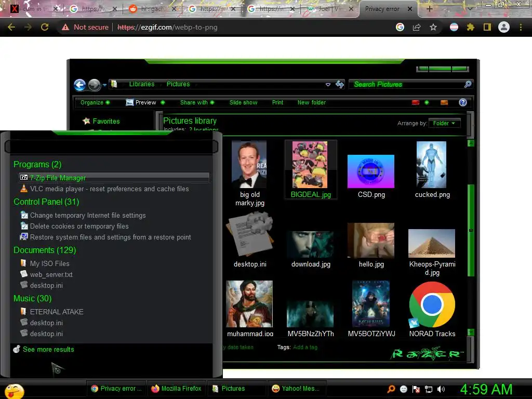The width and height of the screenshot is (532, 399).
Task: Open Change temporary Internet file settings
Action: click(x=83, y=215)
